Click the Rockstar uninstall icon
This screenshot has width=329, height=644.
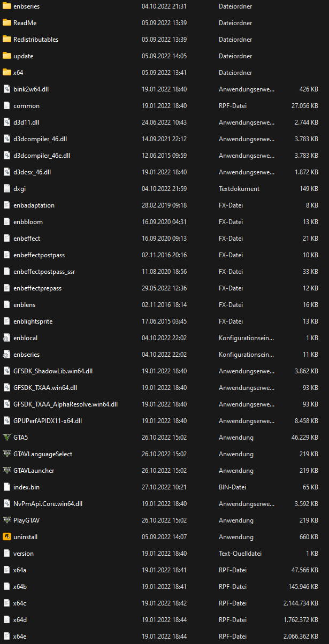(x=7, y=537)
